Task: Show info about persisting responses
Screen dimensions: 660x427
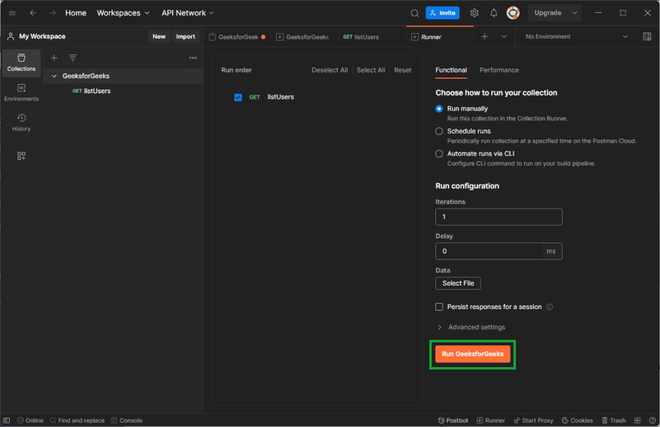Action: pyautogui.click(x=549, y=307)
